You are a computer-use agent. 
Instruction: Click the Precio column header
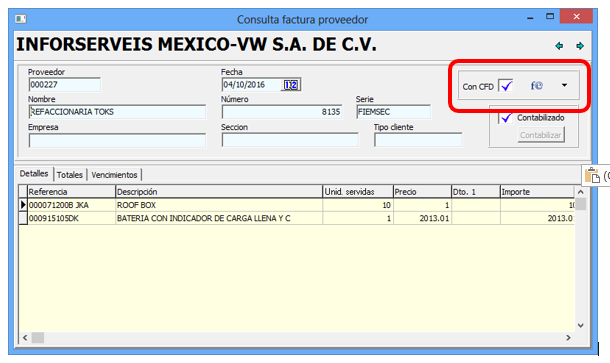[x=422, y=192]
